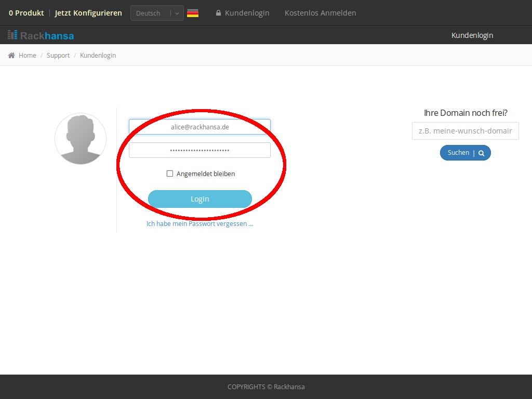The width and height of the screenshot is (532, 399).
Task: Click into the password input field
Action: click(199, 150)
